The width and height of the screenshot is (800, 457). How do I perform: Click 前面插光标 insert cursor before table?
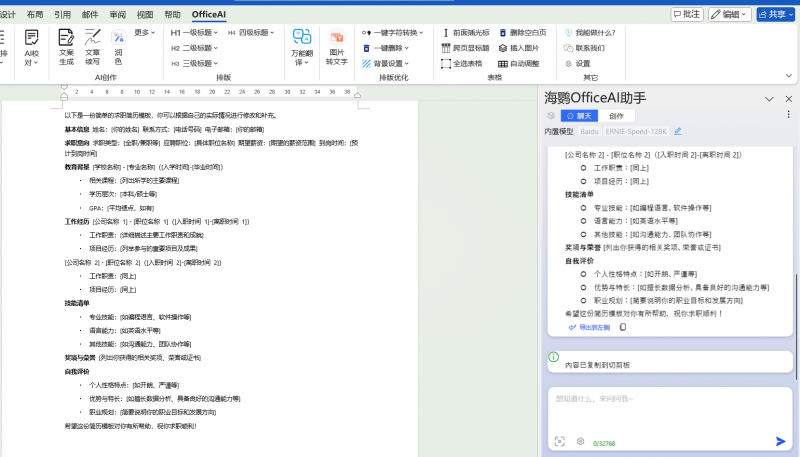click(x=466, y=33)
